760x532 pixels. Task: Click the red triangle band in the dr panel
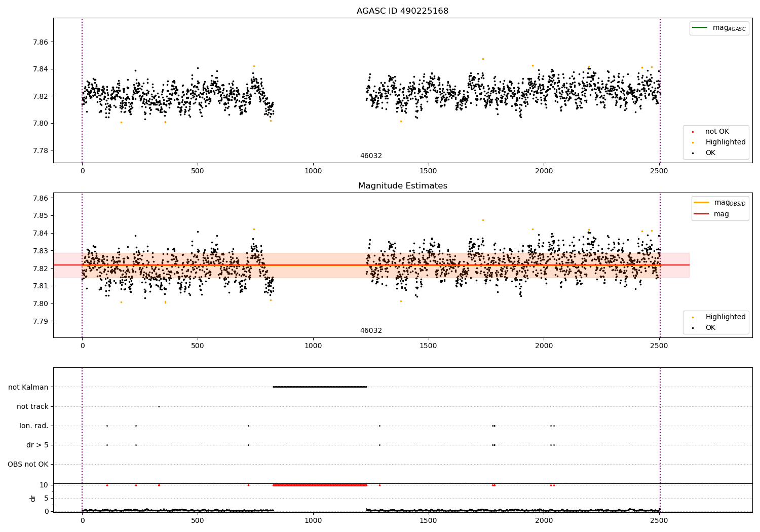click(x=320, y=485)
